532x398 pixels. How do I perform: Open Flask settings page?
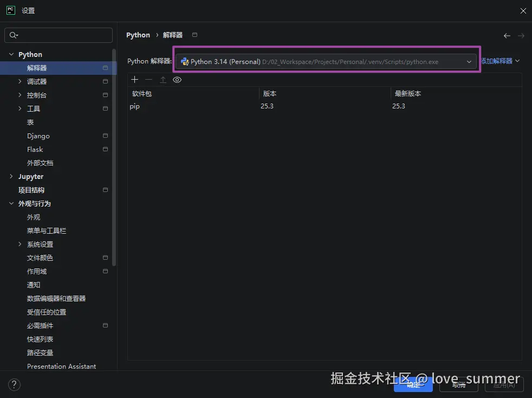pos(35,150)
